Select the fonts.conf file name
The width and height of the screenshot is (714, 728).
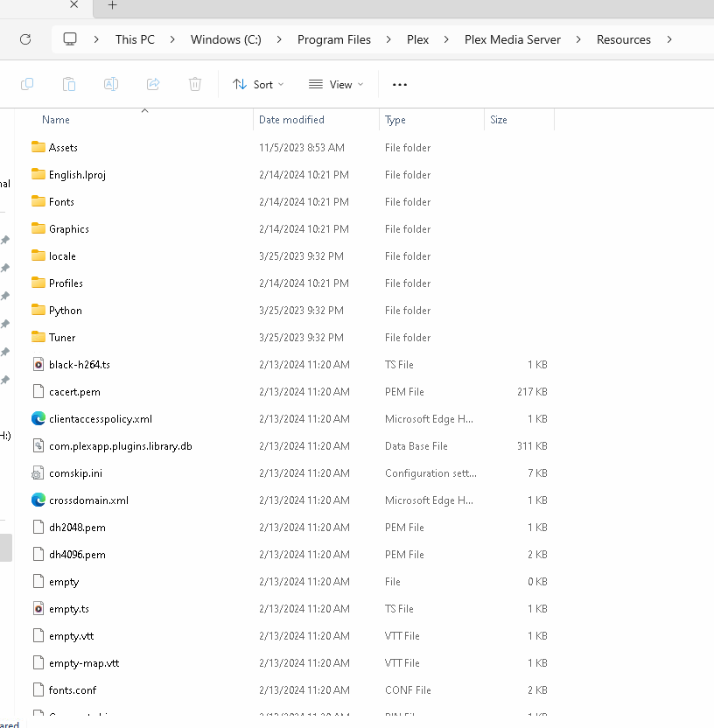tap(73, 689)
